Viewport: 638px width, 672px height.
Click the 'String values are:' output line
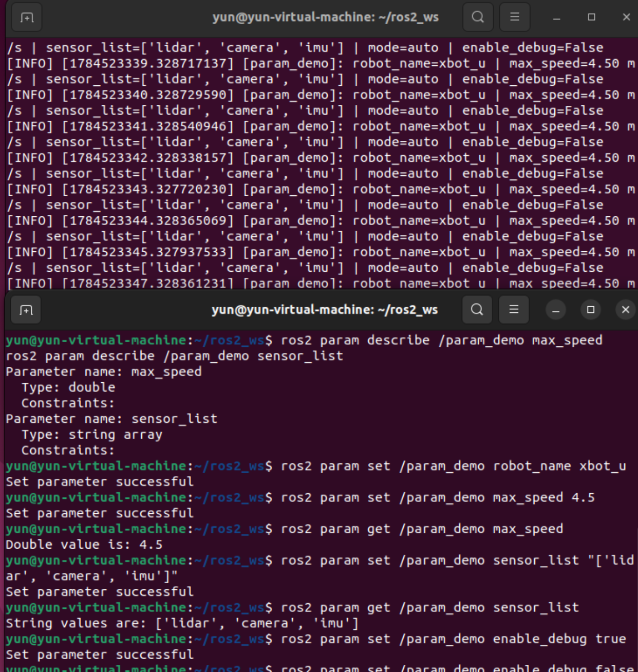coord(182,623)
